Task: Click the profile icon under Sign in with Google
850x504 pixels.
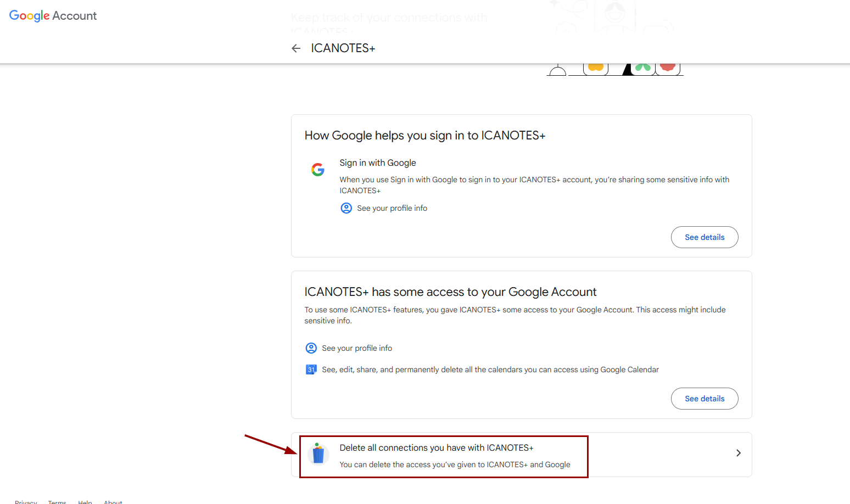Action: click(346, 208)
